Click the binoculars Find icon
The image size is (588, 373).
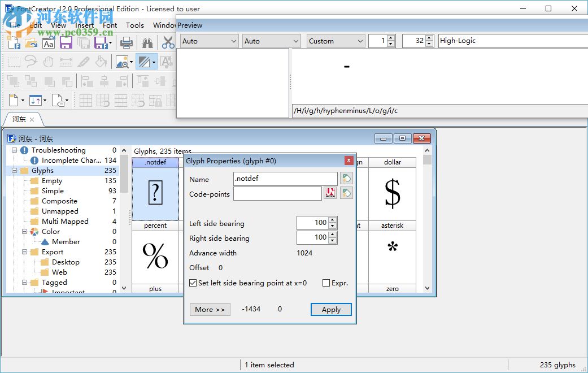coord(147,42)
